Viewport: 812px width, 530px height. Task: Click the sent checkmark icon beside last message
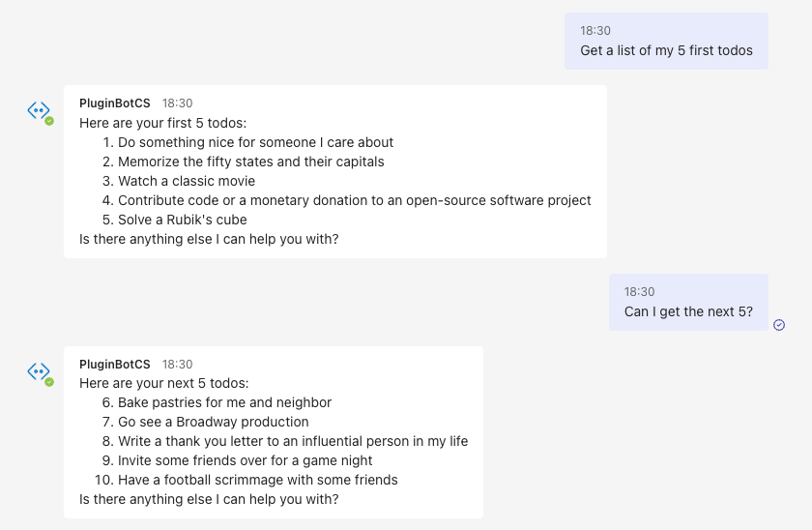[779, 325]
